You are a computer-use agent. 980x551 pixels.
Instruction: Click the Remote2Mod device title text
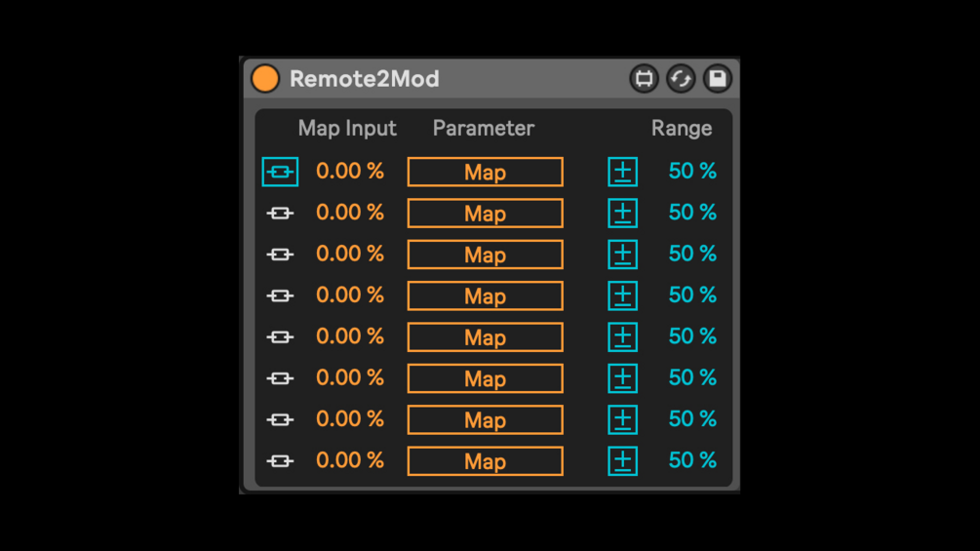click(365, 79)
